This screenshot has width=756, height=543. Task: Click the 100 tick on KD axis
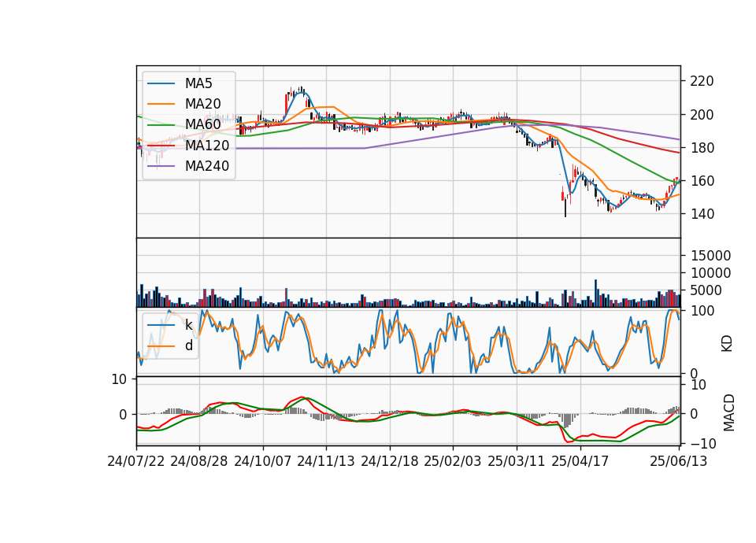tap(702, 311)
